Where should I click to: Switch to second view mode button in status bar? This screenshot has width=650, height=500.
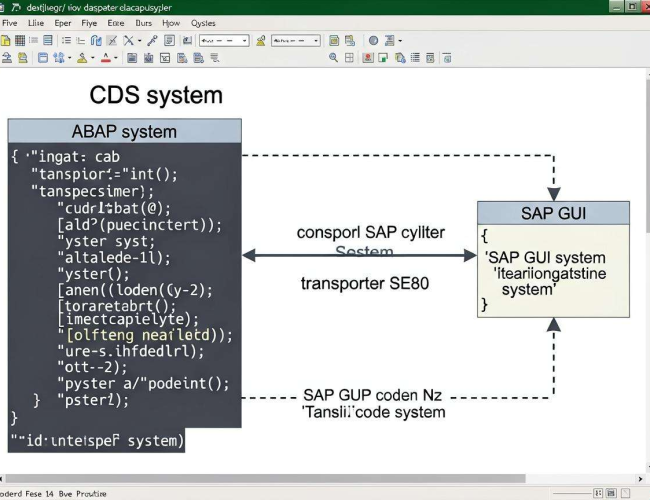tap(611, 493)
